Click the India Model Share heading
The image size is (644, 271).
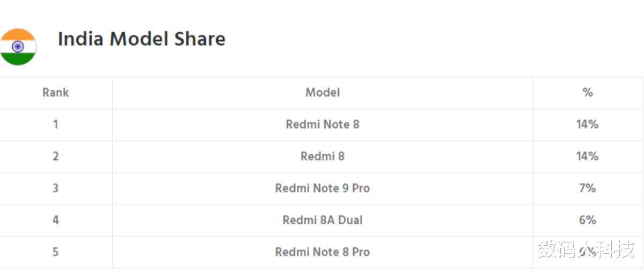point(142,39)
